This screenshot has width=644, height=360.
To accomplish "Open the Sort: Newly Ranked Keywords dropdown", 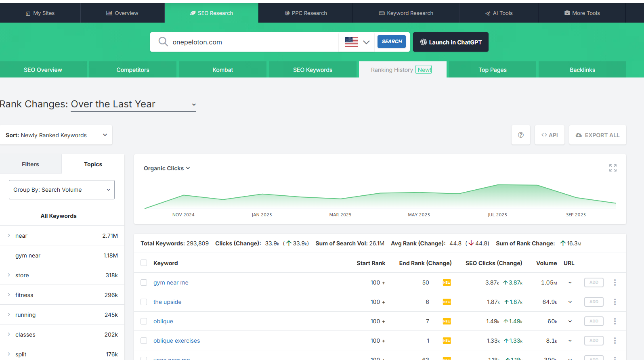I will [56, 135].
